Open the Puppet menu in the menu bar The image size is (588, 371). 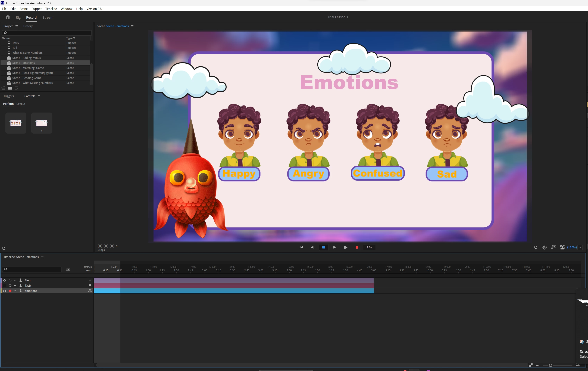pyautogui.click(x=36, y=9)
